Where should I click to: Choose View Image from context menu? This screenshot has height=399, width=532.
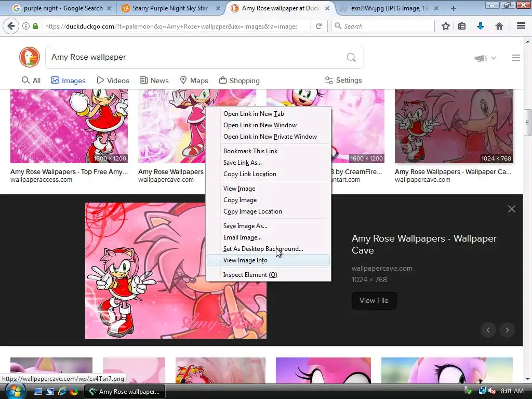point(268,188)
